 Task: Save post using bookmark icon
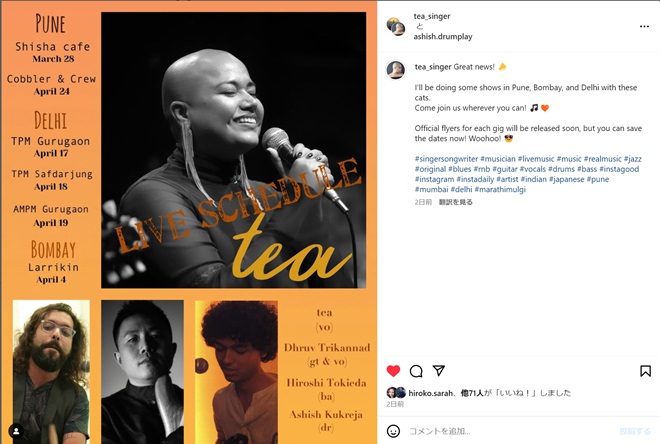pyautogui.click(x=645, y=371)
